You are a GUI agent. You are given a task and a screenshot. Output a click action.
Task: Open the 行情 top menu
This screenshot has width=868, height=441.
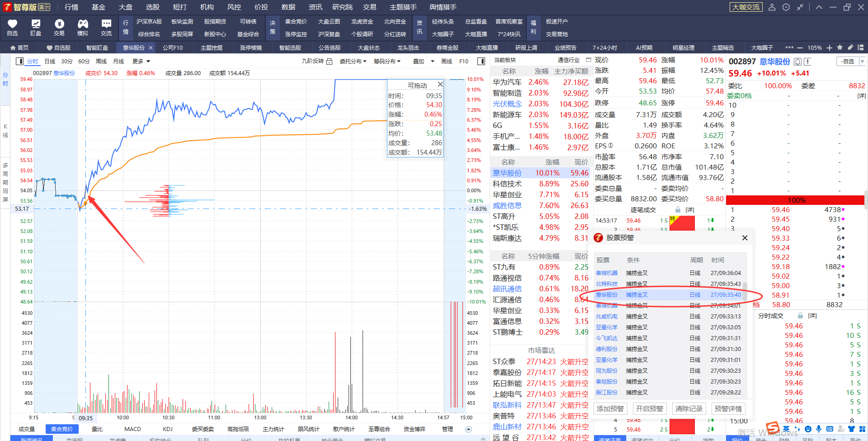[71, 7]
